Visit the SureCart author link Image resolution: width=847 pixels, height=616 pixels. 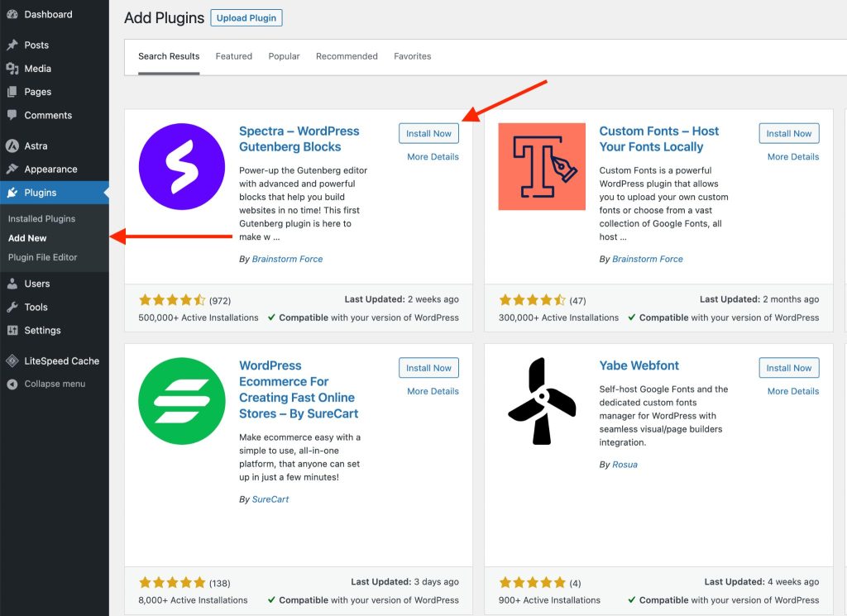tap(270, 499)
